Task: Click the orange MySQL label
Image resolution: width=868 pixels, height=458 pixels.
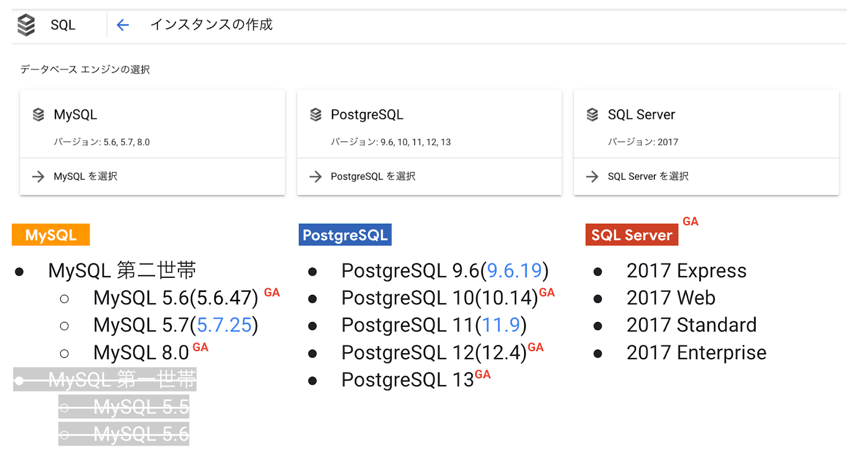Action: (x=51, y=235)
